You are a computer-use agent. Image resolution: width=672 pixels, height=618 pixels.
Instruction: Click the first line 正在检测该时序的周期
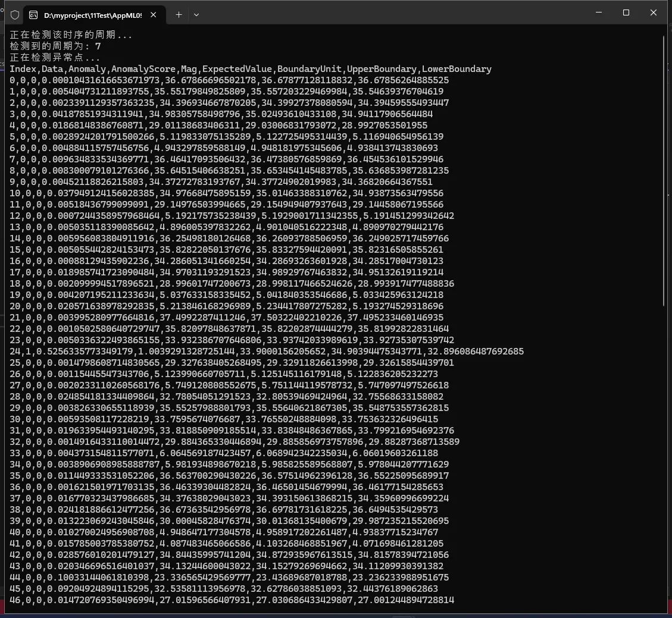pyautogui.click(x=71, y=35)
